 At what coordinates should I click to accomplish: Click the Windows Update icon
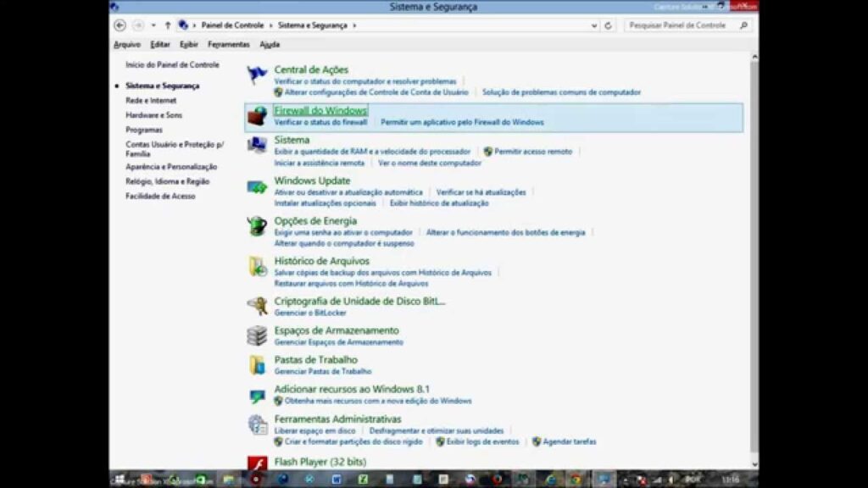tap(257, 186)
